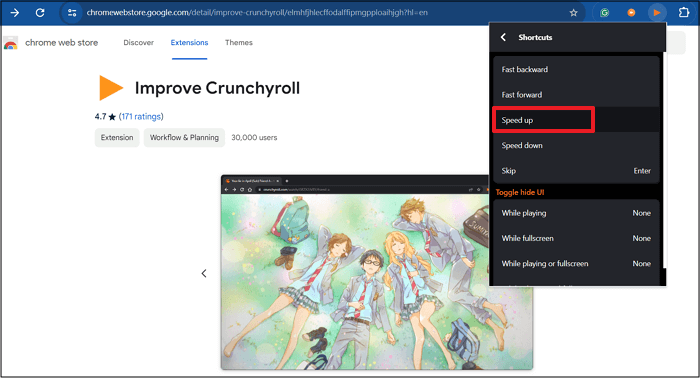
Task: Switch to the Themes tab
Action: tap(239, 42)
